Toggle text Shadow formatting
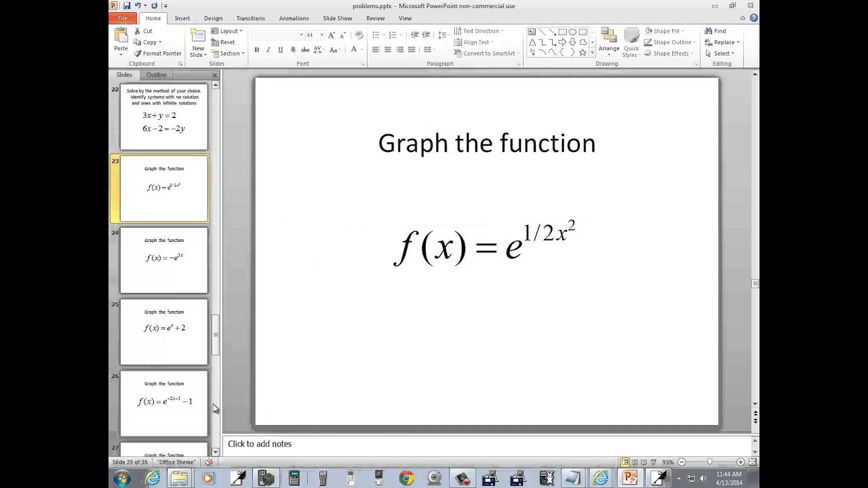The height and width of the screenshot is (488, 868). [292, 49]
